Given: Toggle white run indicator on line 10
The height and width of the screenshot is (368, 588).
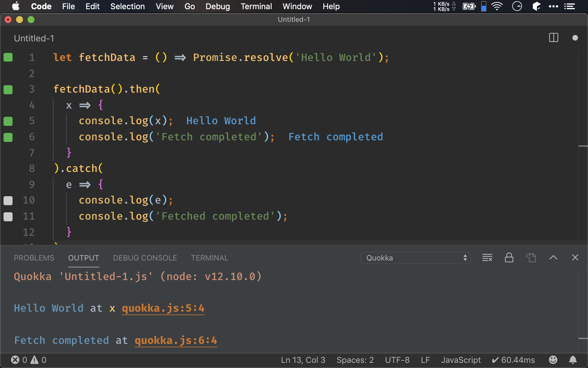Looking at the screenshot, I should (8, 200).
